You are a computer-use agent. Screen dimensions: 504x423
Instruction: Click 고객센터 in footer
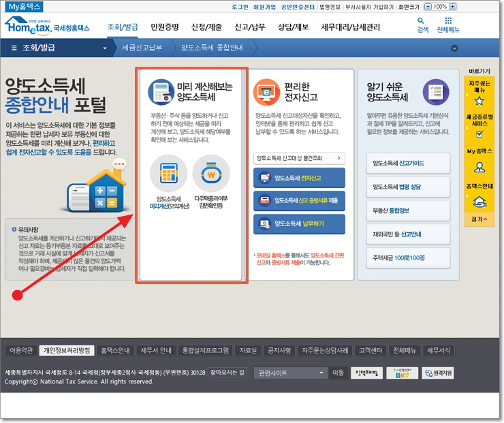pyautogui.click(x=371, y=350)
